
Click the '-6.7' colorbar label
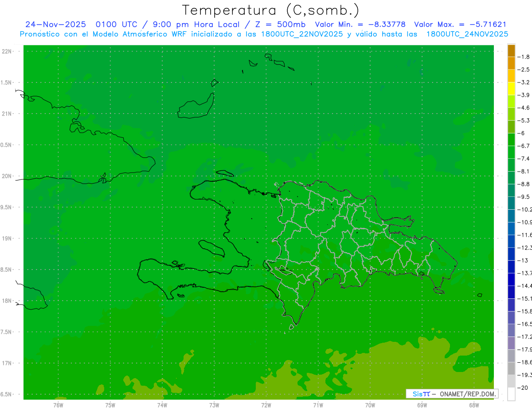524,146
